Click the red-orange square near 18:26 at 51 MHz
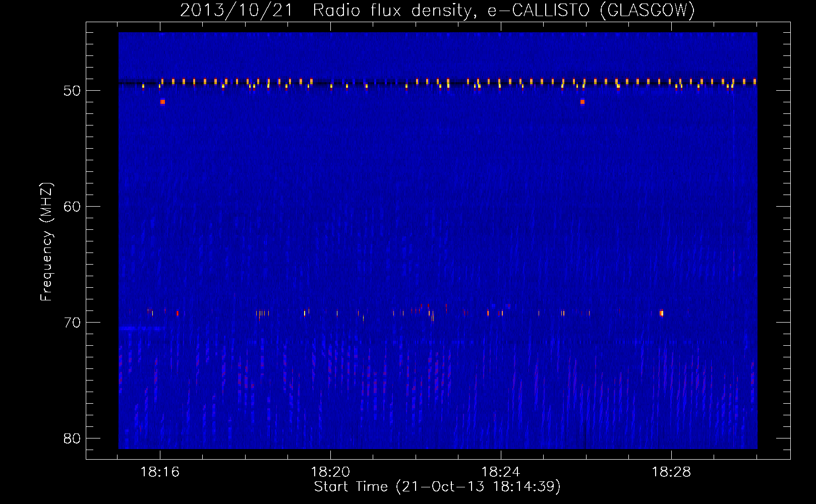This screenshot has width=816, height=504. click(582, 102)
